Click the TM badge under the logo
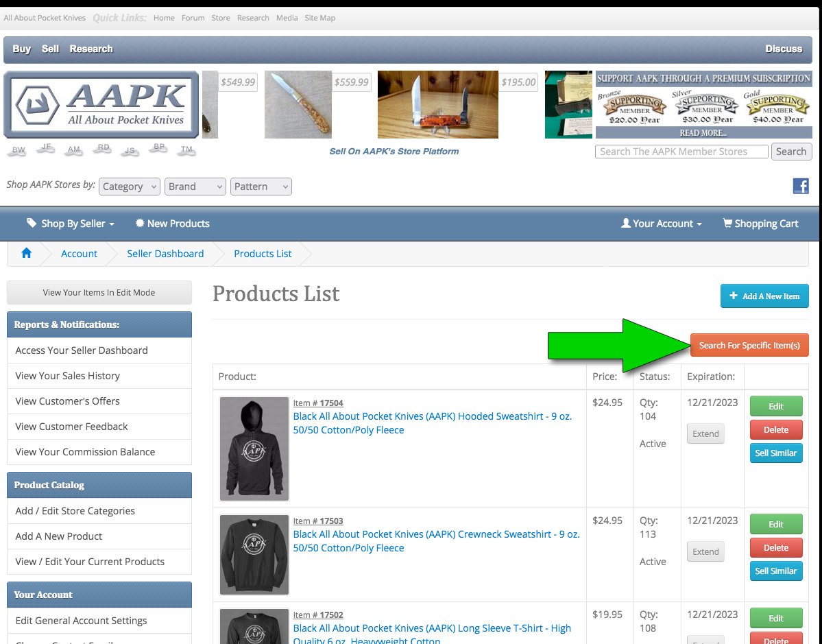Image resolution: width=822 pixels, height=644 pixels. tap(186, 150)
